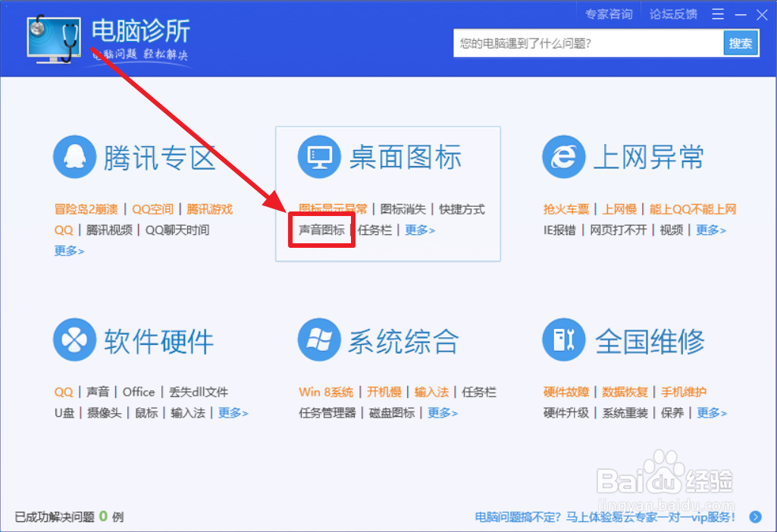
Task: Click the blue arrow beside the vip service link
Action: pos(756,517)
